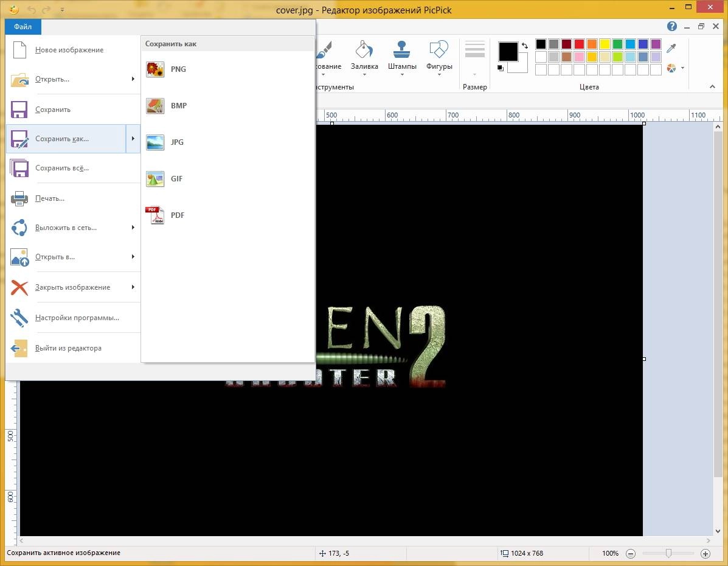Screen dimensions: 728x566
Task: Click the New image page icon
Action: point(19,50)
